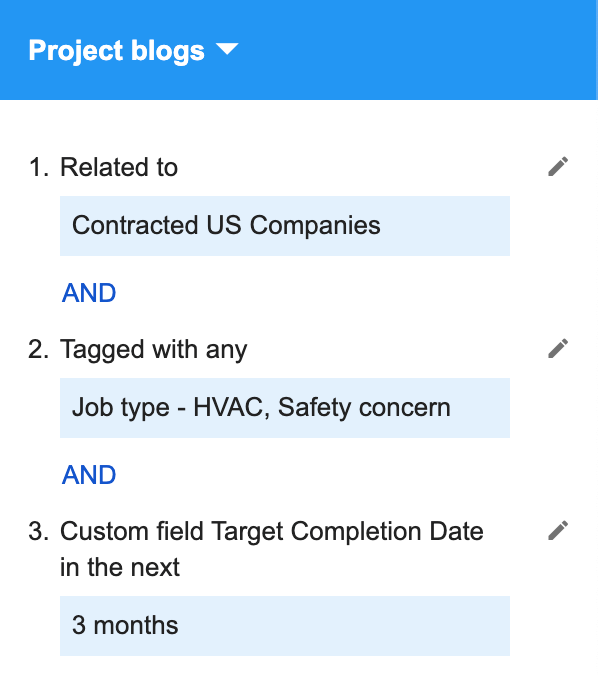
Task: Edit the Custom field Target Completion Date filter
Action: [x=558, y=530]
